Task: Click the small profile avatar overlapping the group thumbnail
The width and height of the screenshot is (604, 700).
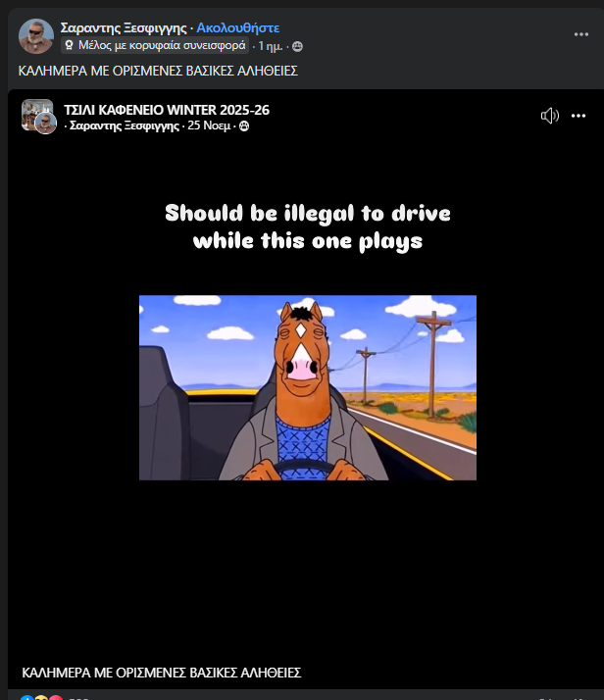Action: click(46, 124)
